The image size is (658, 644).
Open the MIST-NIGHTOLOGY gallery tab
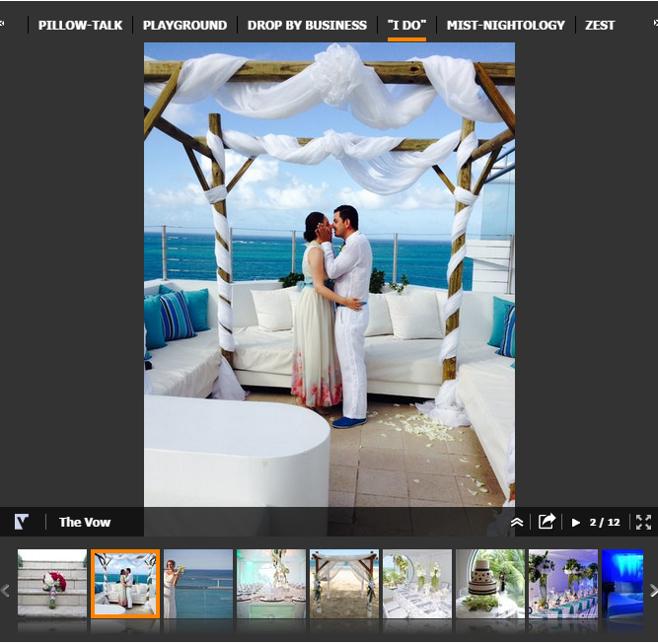pos(506,26)
